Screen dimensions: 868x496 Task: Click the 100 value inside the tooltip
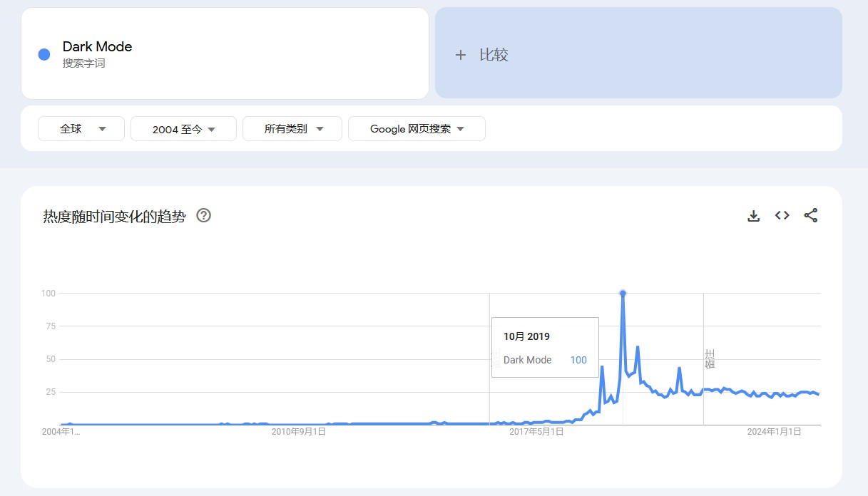pos(578,360)
